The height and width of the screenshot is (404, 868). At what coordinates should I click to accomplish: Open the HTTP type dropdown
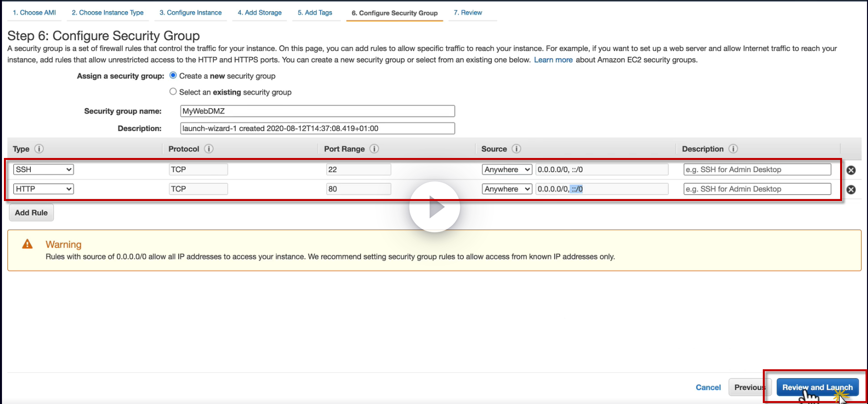coord(44,189)
